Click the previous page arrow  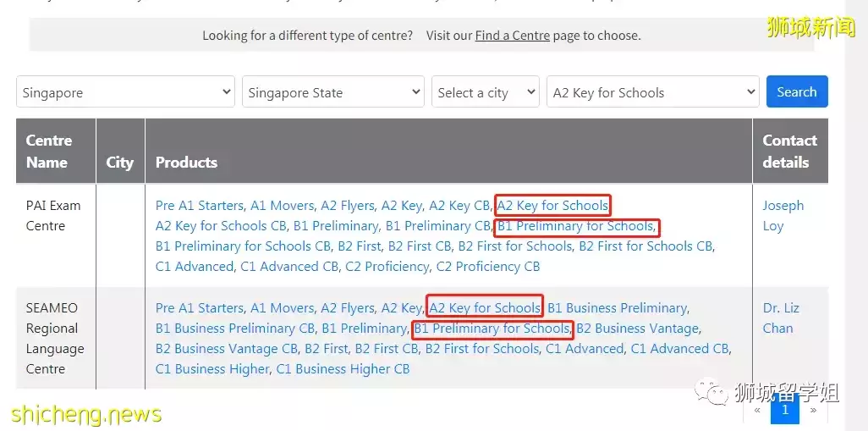click(757, 411)
